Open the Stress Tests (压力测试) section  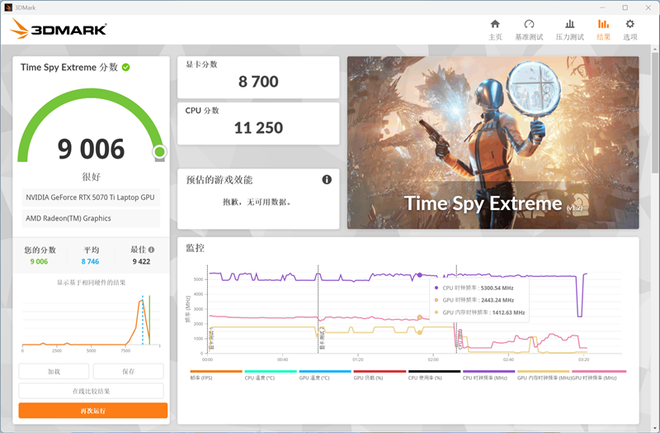tap(568, 29)
